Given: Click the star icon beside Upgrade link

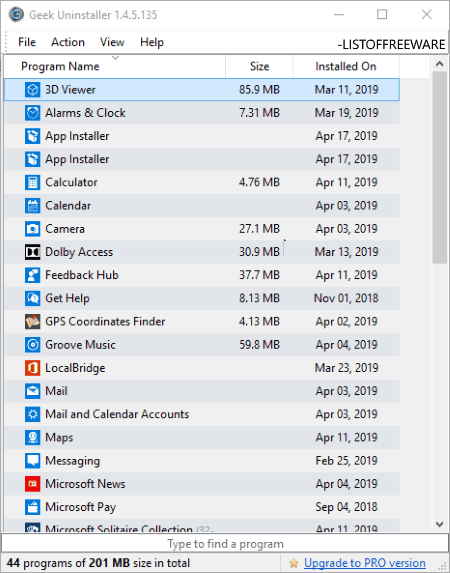Looking at the screenshot, I should (x=293, y=563).
